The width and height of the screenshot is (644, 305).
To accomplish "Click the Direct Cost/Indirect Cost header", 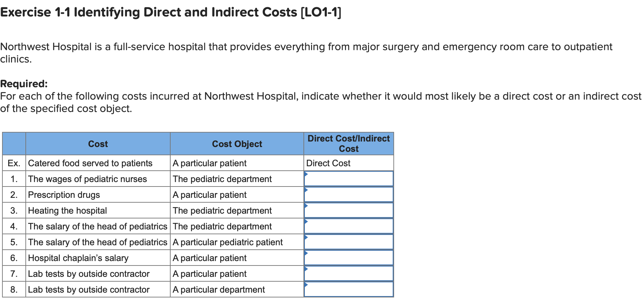I will tap(348, 144).
